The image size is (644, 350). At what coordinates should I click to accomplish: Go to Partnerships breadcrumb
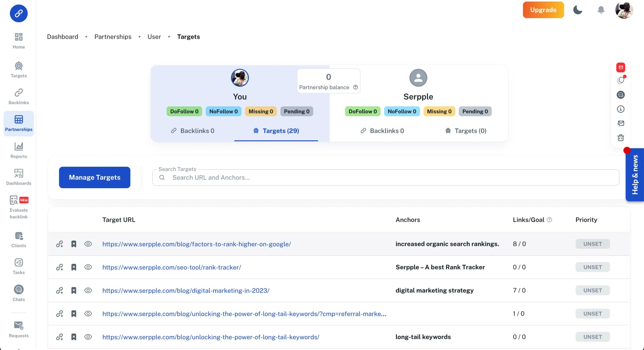[113, 37]
